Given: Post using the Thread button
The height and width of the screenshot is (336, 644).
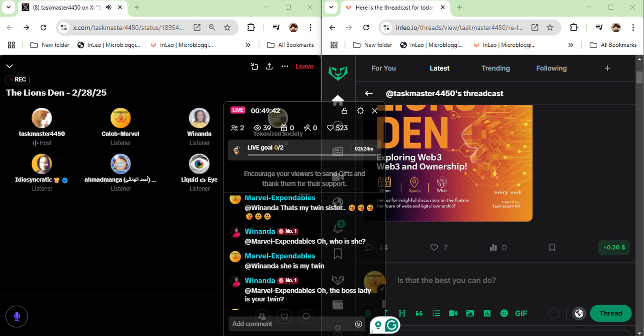Looking at the screenshot, I should pos(611,313).
